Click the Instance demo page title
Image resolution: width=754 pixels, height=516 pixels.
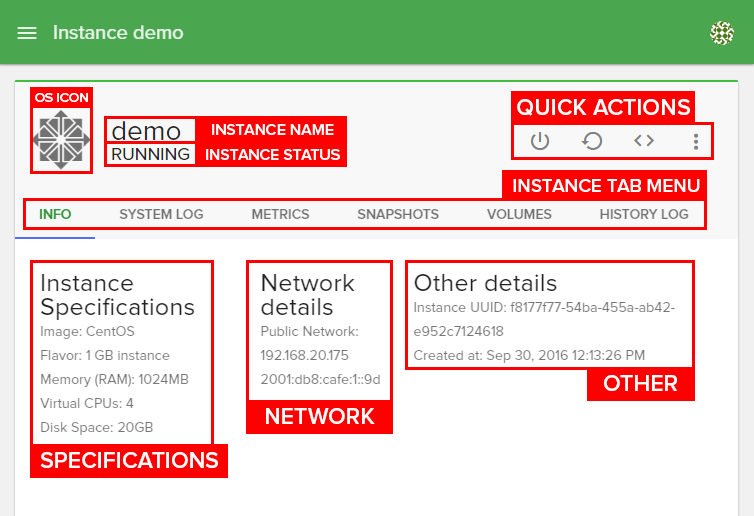click(118, 33)
